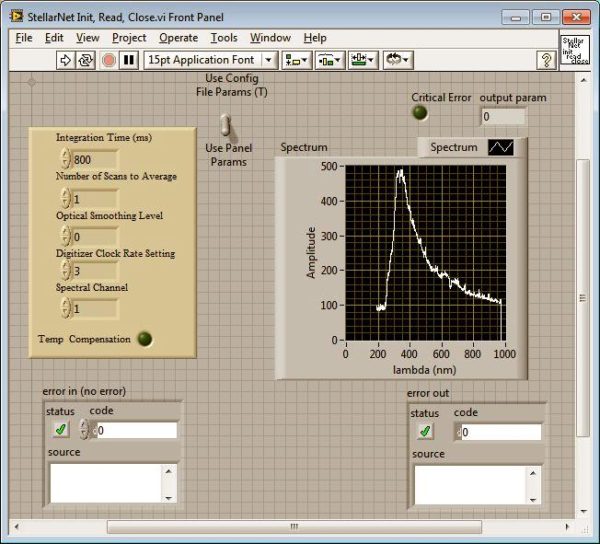Click the window horizontal scrollbar thumb
Image resolution: width=600 pixels, height=544 pixels.
click(x=294, y=527)
